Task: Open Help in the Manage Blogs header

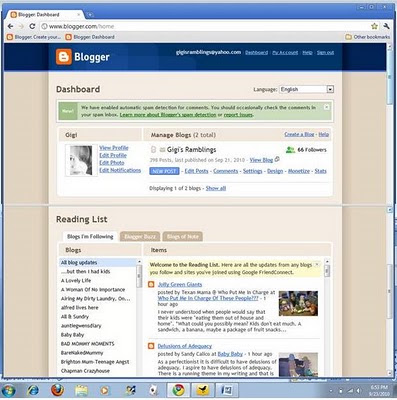Action: point(324,134)
